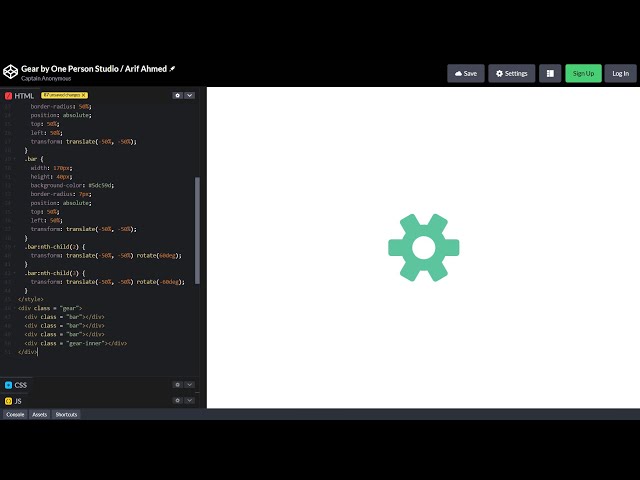
Task: Click the 'background-color: #5dc59d;' line
Action: coord(72,185)
